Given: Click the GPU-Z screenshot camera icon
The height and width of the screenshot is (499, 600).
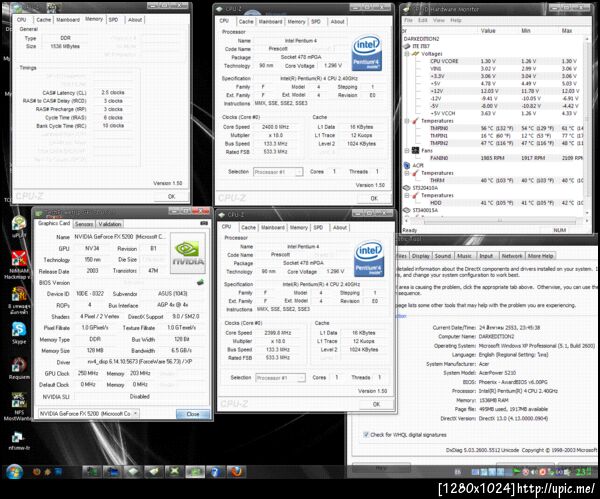Looking at the screenshot, I should 204,223.
